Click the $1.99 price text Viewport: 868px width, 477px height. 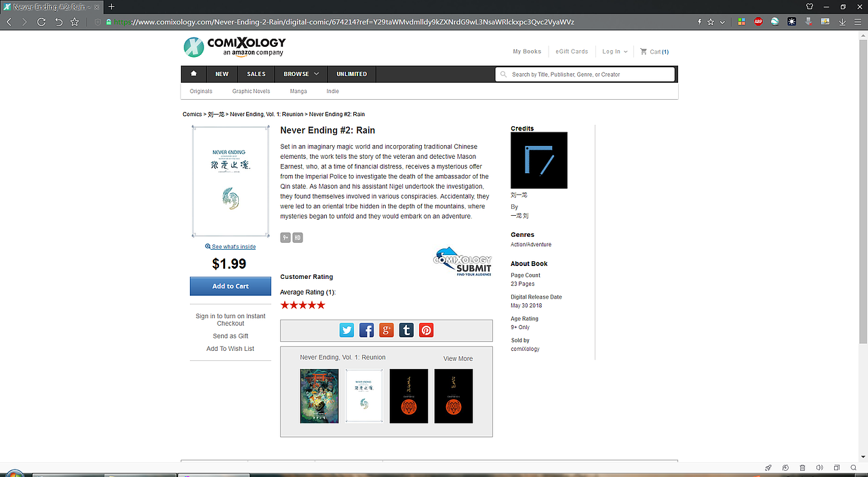tap(229, 264)
